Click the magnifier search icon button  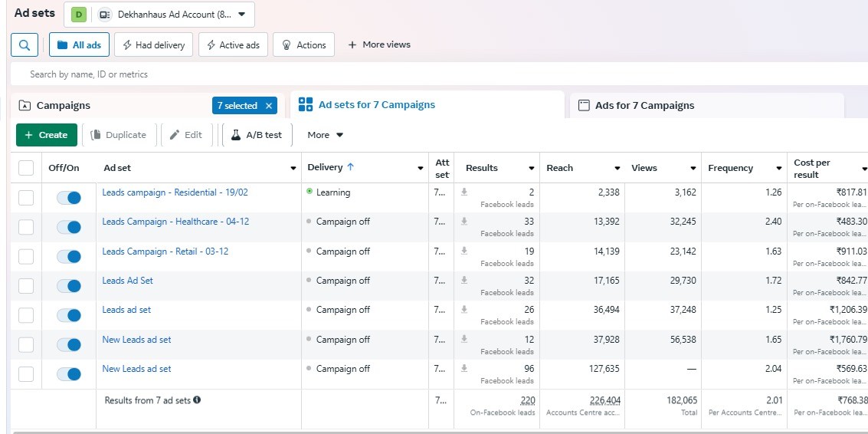coord(25,45)
